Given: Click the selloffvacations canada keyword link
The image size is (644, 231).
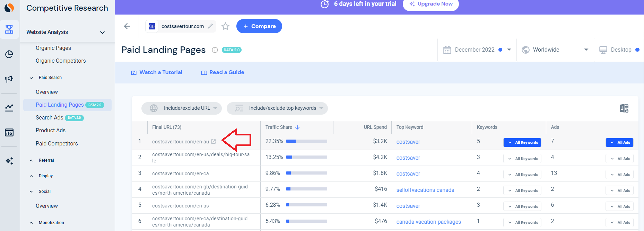Looking at the screenshot, I should [x=425, y=190].
